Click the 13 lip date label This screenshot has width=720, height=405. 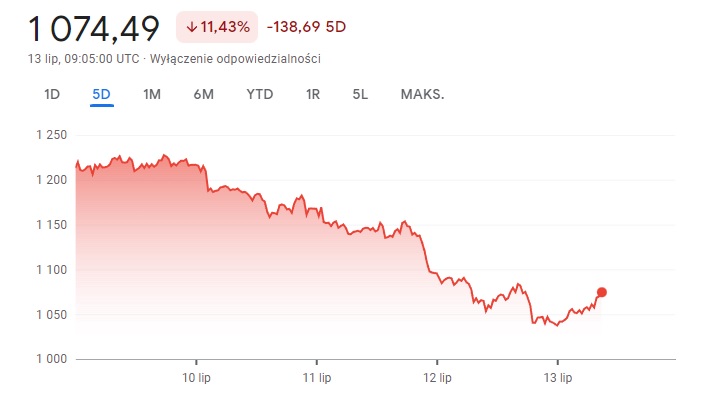557,378
